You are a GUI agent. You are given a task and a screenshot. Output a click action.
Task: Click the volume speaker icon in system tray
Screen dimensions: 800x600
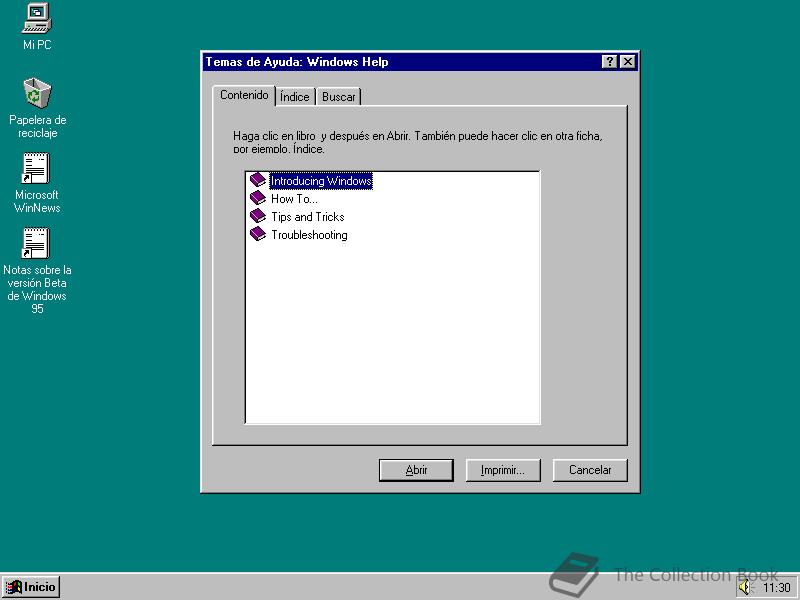(x=745, y=587)
